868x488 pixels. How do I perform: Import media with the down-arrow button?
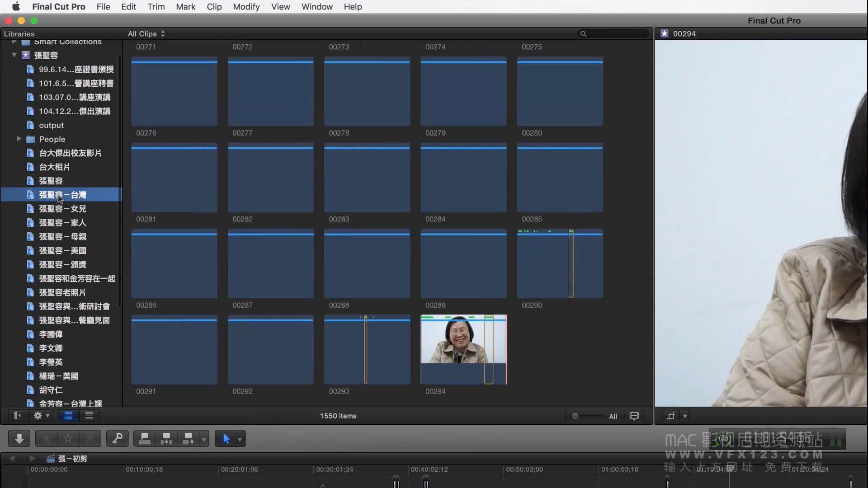(x=19, y=438)
